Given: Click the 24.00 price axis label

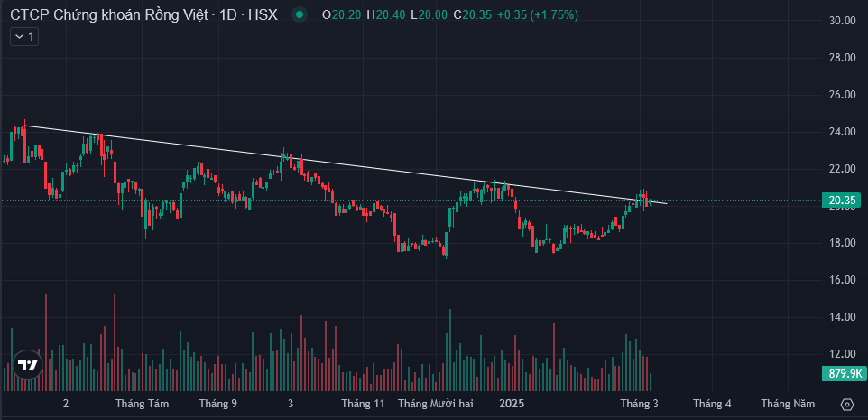Looking at the screenshot, I should (x=842, y=132).
